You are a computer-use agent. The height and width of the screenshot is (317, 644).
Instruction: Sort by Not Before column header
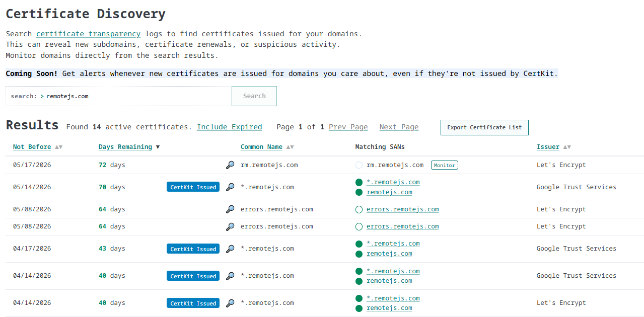[x=32, y=147]
